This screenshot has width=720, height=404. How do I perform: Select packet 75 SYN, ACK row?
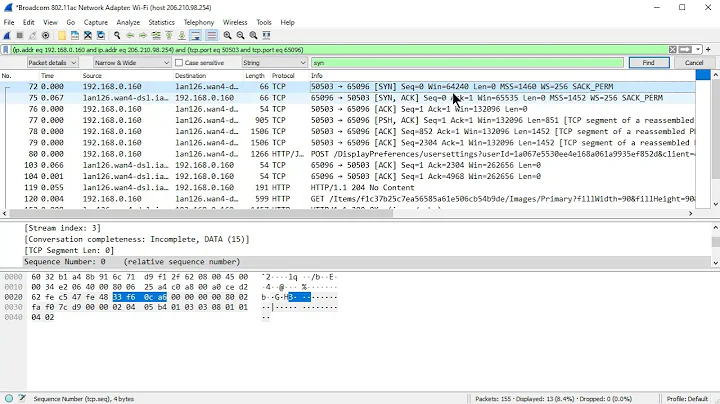[x=348, y=98]
